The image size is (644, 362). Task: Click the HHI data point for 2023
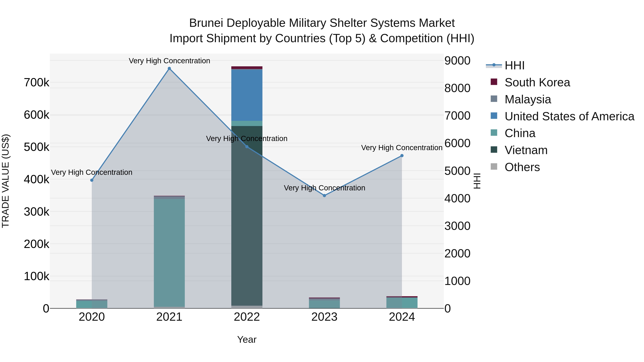coord(324,196)
